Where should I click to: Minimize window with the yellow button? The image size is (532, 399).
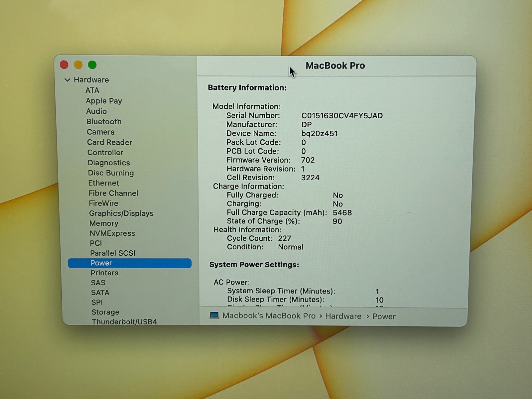tap(78, 65)
